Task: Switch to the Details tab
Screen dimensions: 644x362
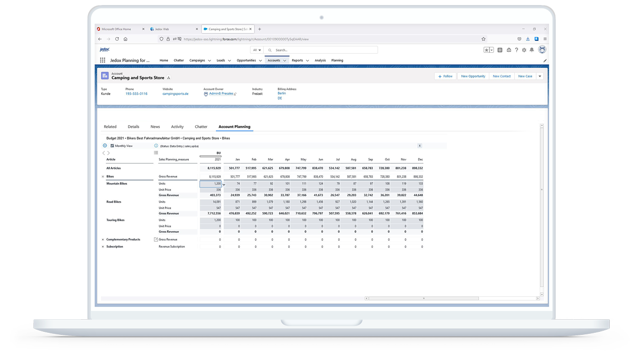Action: (x=133, y=127)
